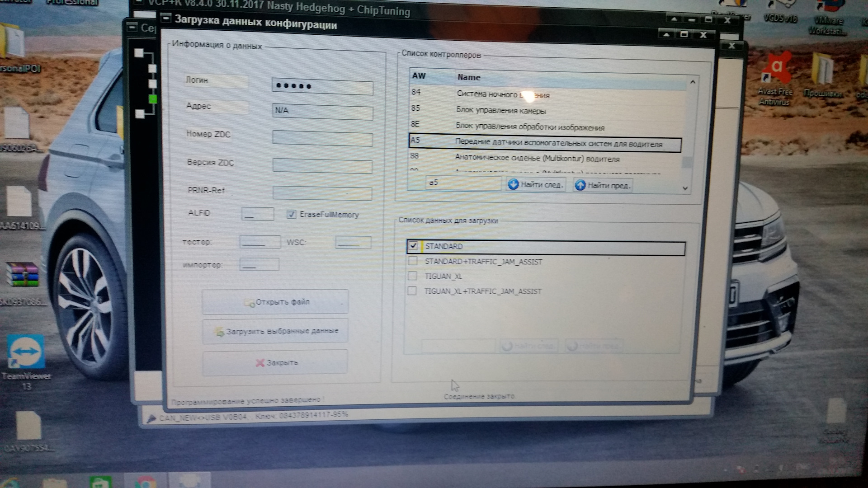Click controller list scroll-up arrow

tap(693, 82)
